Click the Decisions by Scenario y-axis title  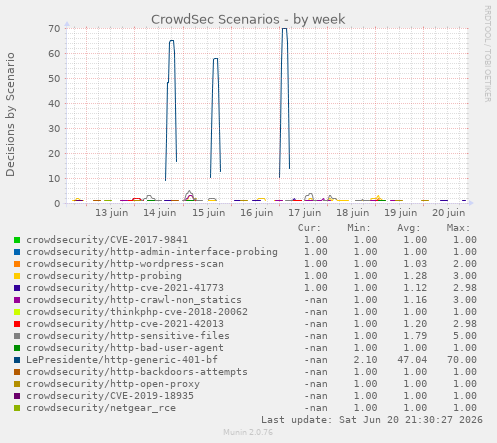[x=10, y=115]
